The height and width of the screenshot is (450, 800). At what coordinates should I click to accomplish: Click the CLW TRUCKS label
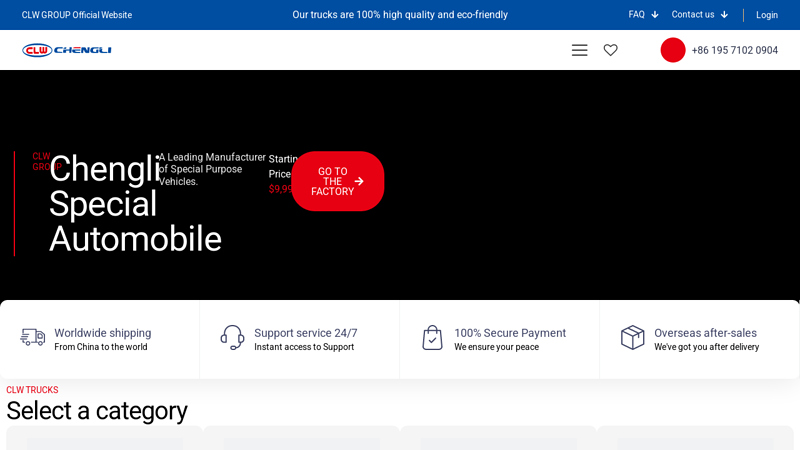click(32, 390)
